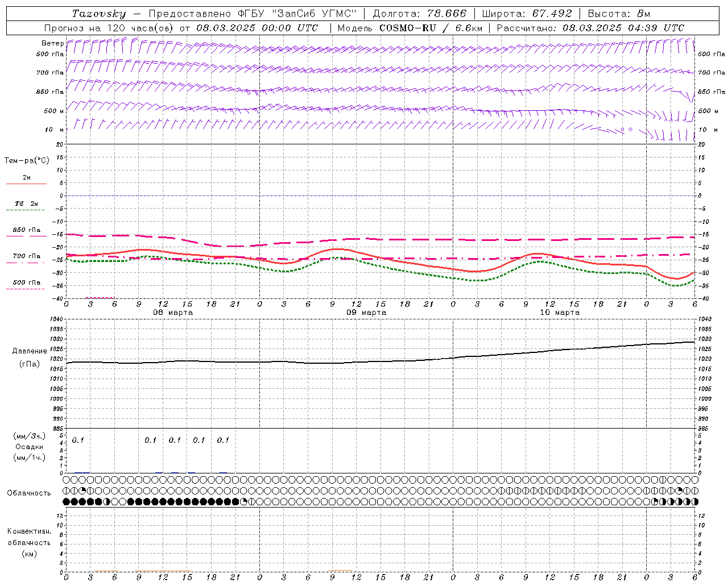Click the "Ветер" wind panel label
Viewport: 728px width, 582px height.
point(52,43)
